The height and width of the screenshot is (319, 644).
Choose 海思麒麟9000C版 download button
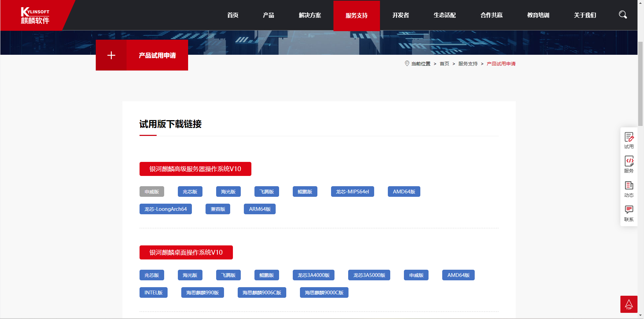(x=324, y=293)
